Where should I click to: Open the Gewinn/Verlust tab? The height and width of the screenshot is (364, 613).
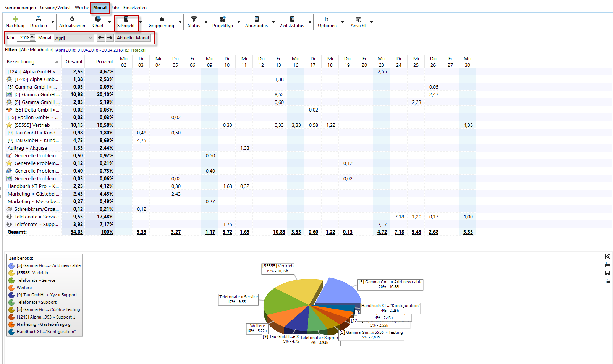[x=55, y=8]
